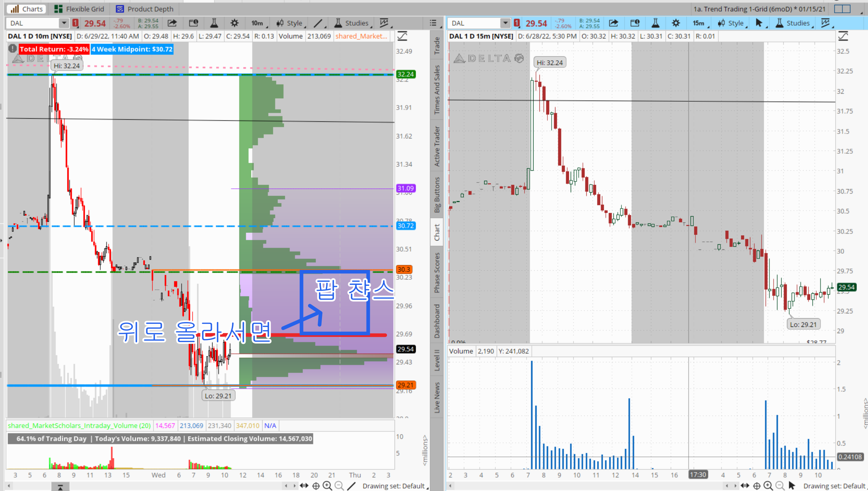Click the news/alert icon in right chart toolbar
868x491 pixels.
click(x=635, y=23)
